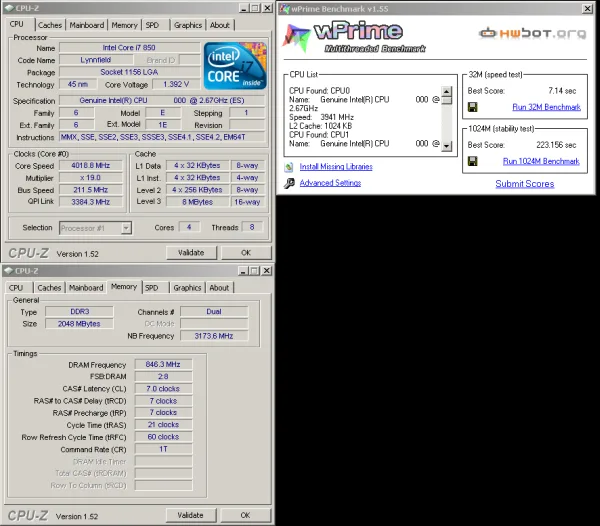
Task: Open the Advanced Settings link
Action: tap(330, 183)
